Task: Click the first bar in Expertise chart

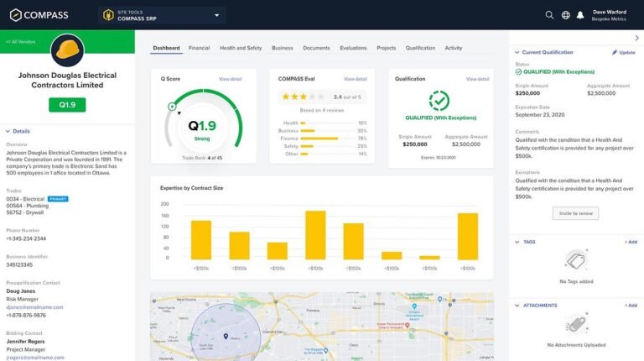Action: (201, 240)
